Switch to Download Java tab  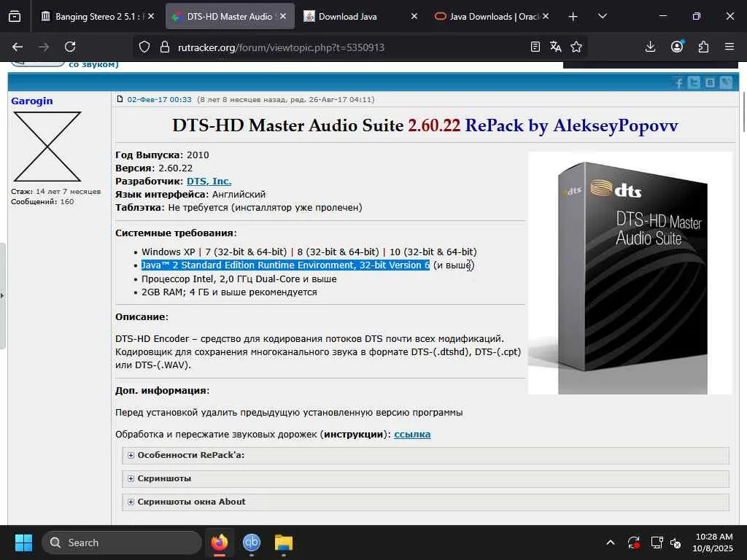point(348,17)
